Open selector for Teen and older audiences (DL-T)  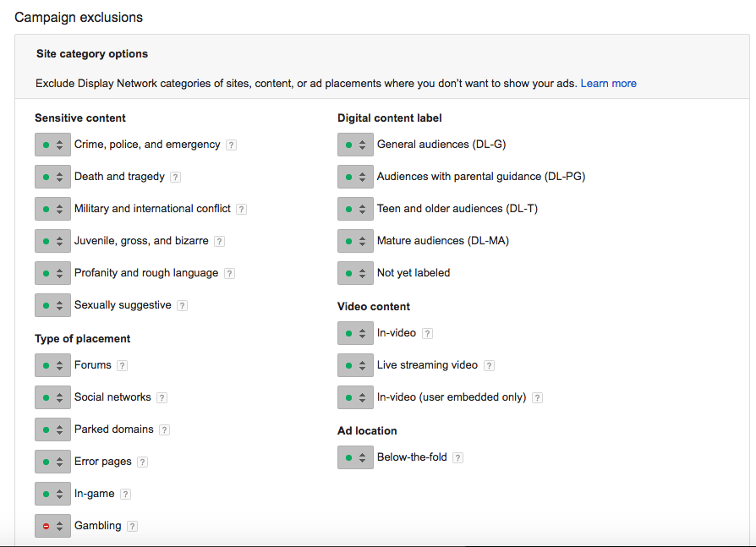click(355, 209)
